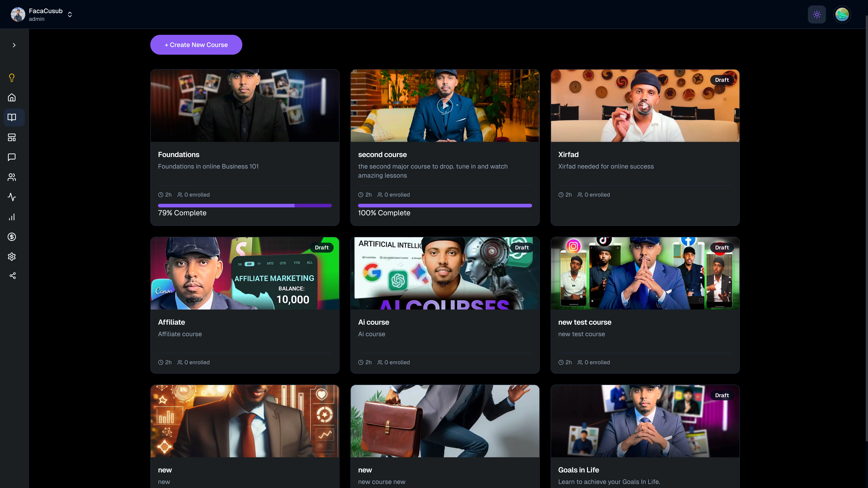Click the Create New Course button
The image size is (868, 488).
pyautogui.click(x=196, y=45)
